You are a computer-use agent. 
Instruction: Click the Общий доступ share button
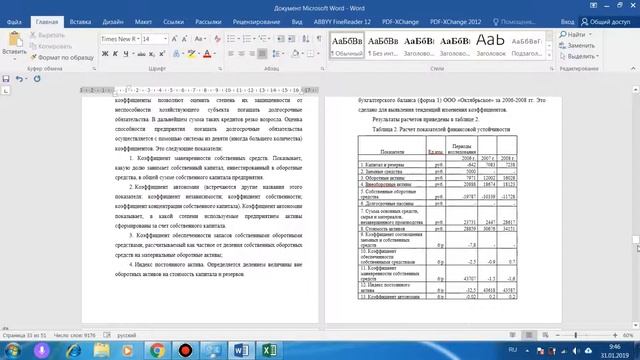pos(606,22)
